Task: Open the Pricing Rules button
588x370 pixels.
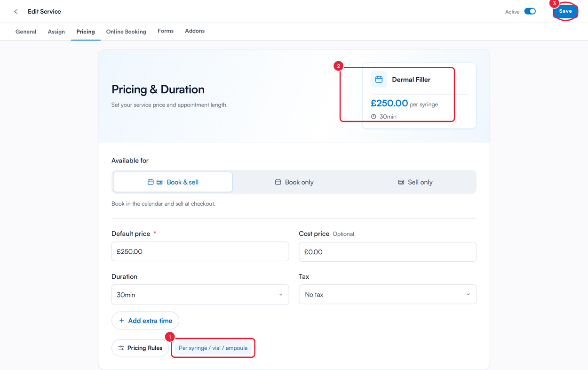Action: click(140, 348)
